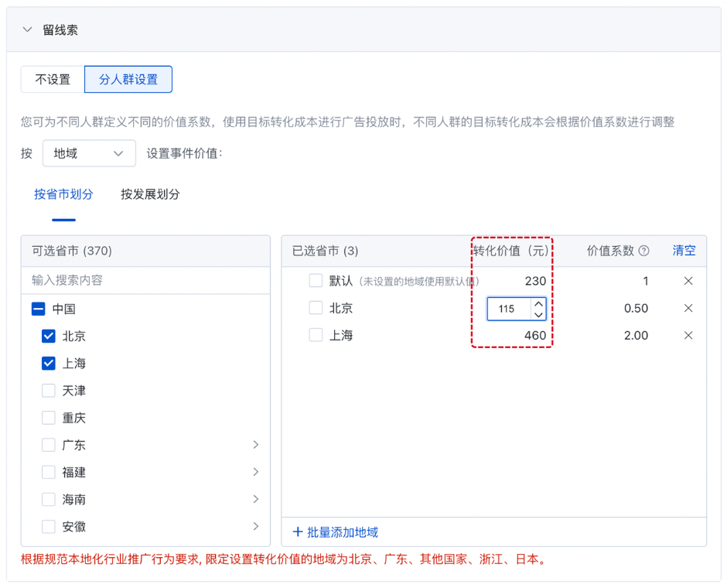Select the 不设置 button

coord(52,79)
